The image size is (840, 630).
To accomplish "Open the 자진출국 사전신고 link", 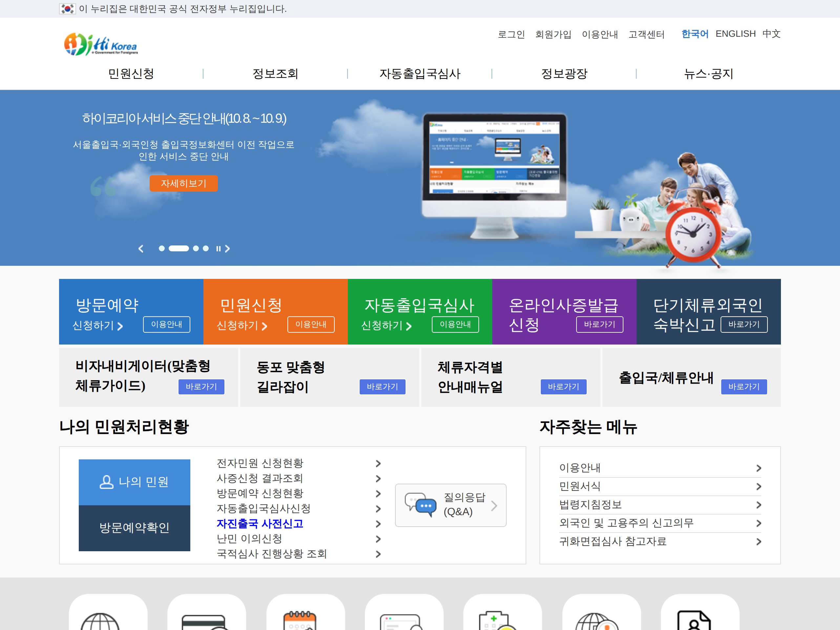I will pos(260,524).
